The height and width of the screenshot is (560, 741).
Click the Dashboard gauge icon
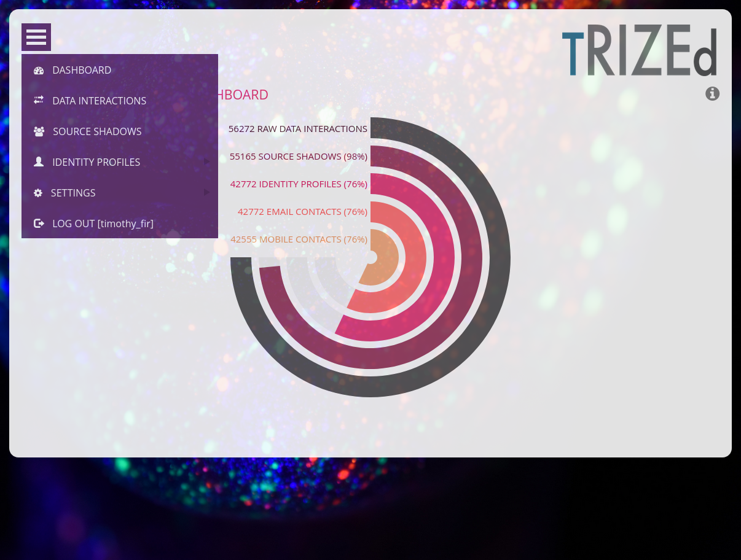[39, 70]
